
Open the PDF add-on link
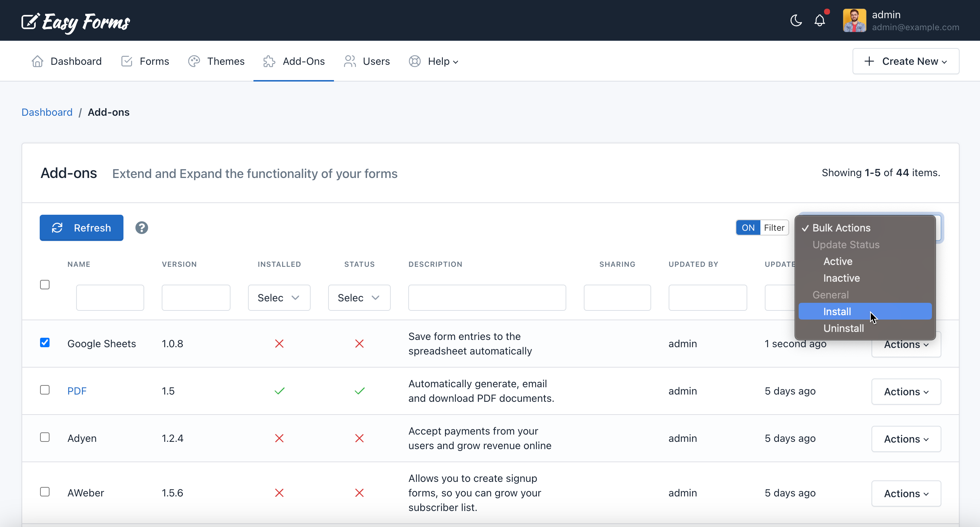(x=77, y=391)
